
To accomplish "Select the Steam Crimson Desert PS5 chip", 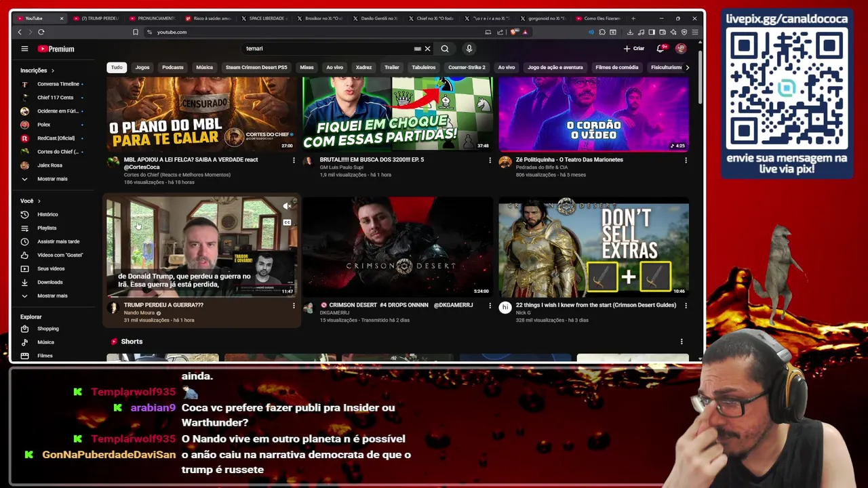I will point(256,67).
